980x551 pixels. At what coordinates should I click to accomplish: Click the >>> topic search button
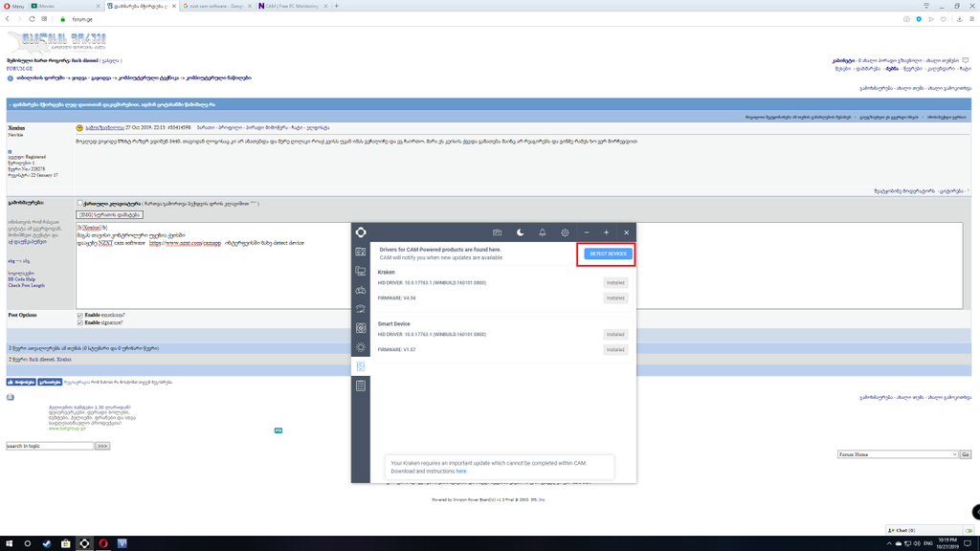102,446
